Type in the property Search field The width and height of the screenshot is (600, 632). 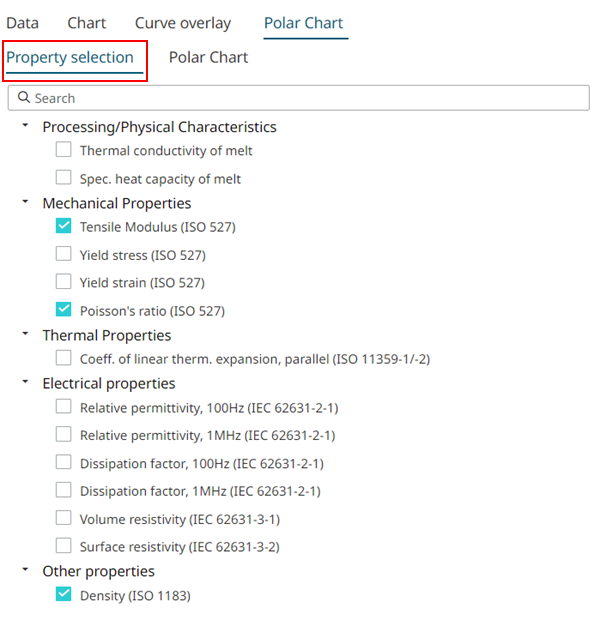click(300, 98)
